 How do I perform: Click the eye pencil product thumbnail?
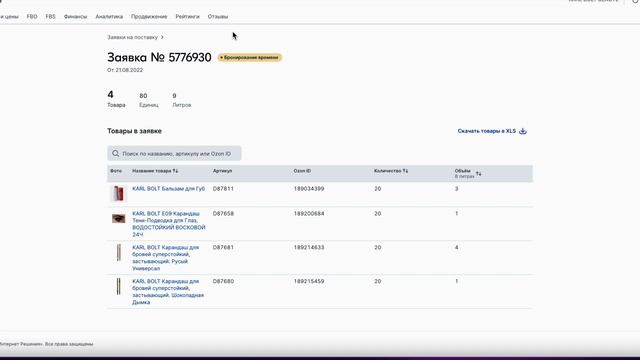(118, 218)
